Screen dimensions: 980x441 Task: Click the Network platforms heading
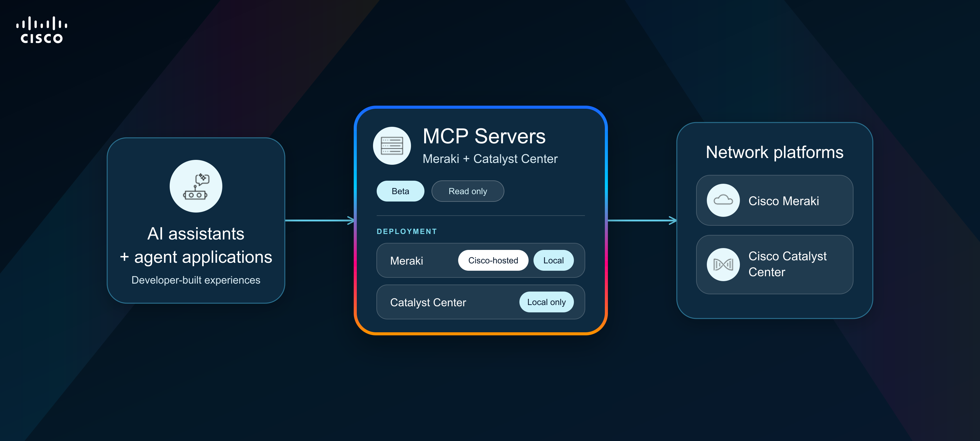click(x=775, y=152)
